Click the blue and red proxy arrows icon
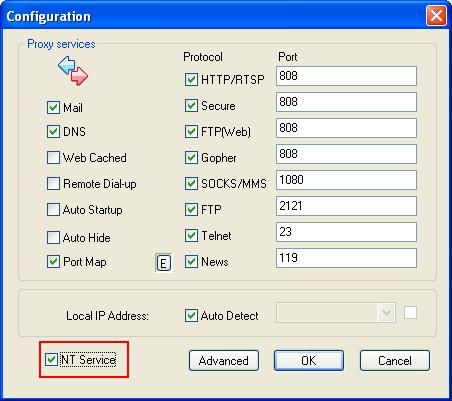This screenshot has height=401, width=452. click(73, 71)
